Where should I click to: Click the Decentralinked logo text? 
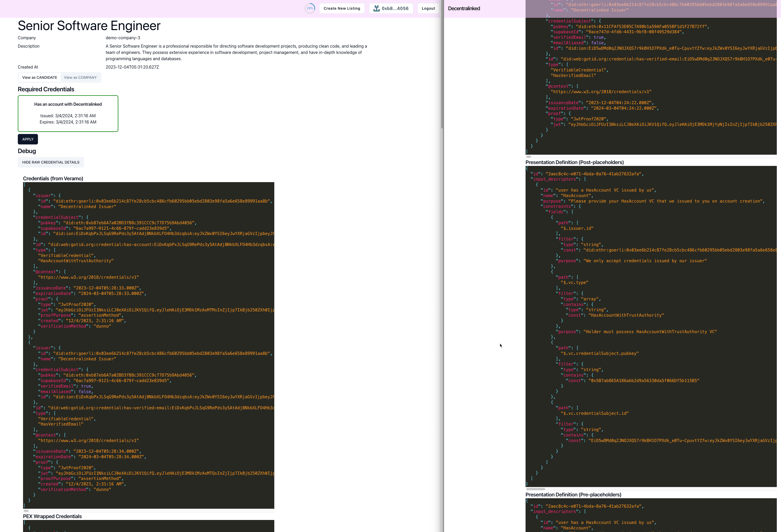(x=464, y=8)
